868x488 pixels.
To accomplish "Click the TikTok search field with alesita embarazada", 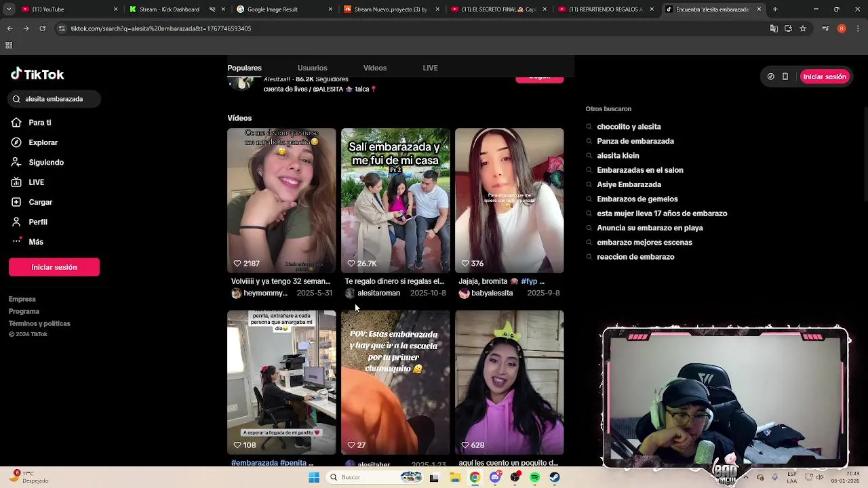I will click(x=55, y=99).
